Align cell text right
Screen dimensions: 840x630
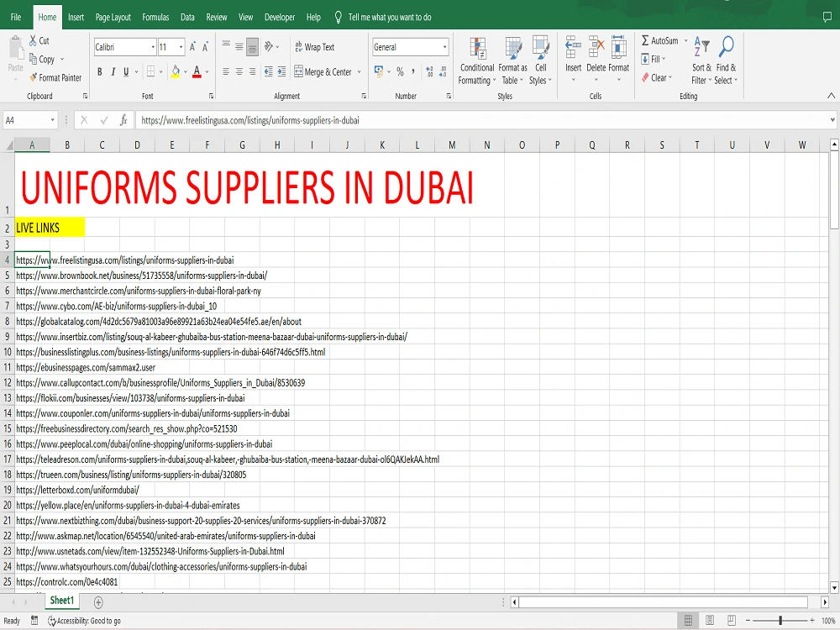252,71
